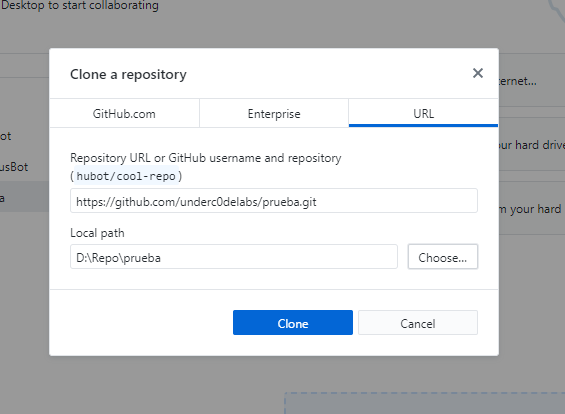Click the 'Local path' label
565x414 pixels.
pos(97,233)
